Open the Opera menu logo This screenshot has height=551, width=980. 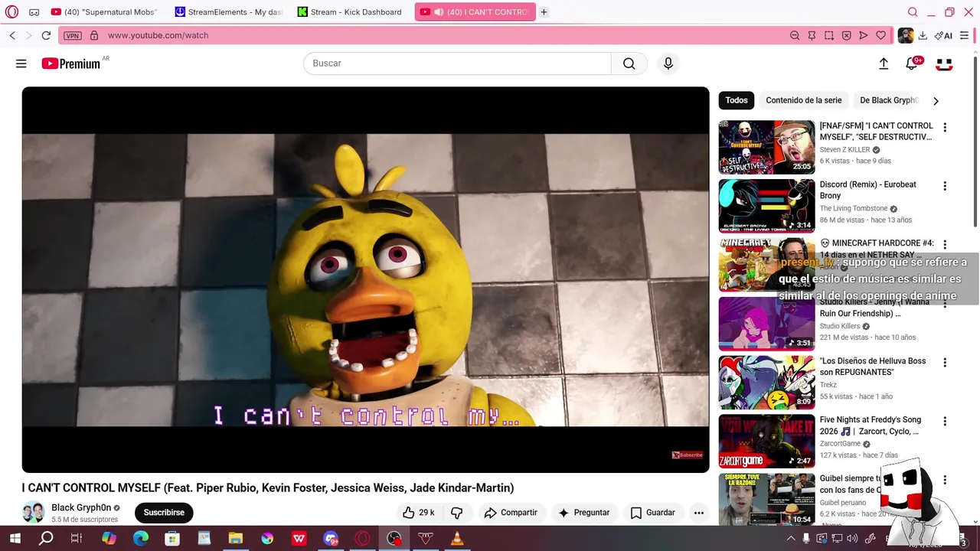(x=11, y=12)
